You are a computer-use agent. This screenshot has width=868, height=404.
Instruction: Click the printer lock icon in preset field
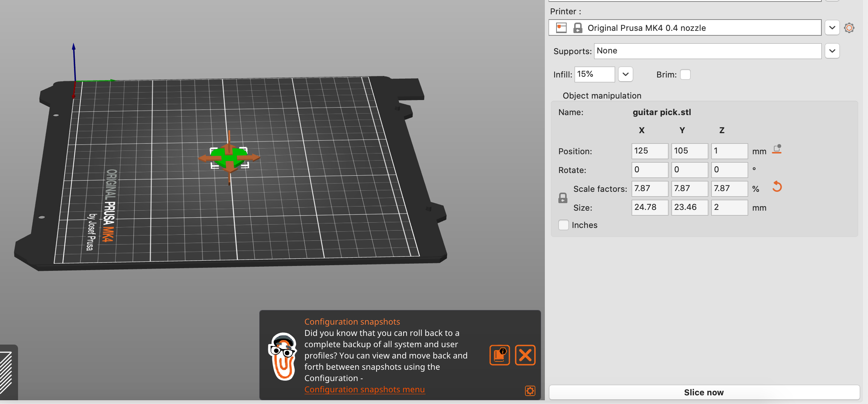click(578, 28)
